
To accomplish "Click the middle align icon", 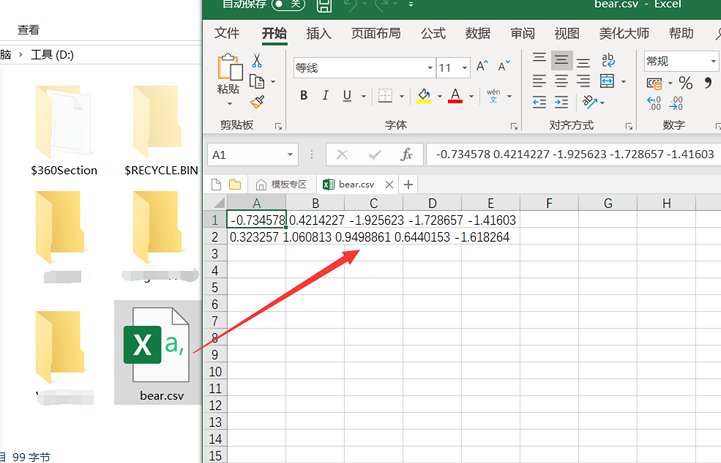I will tap(561, 60).
